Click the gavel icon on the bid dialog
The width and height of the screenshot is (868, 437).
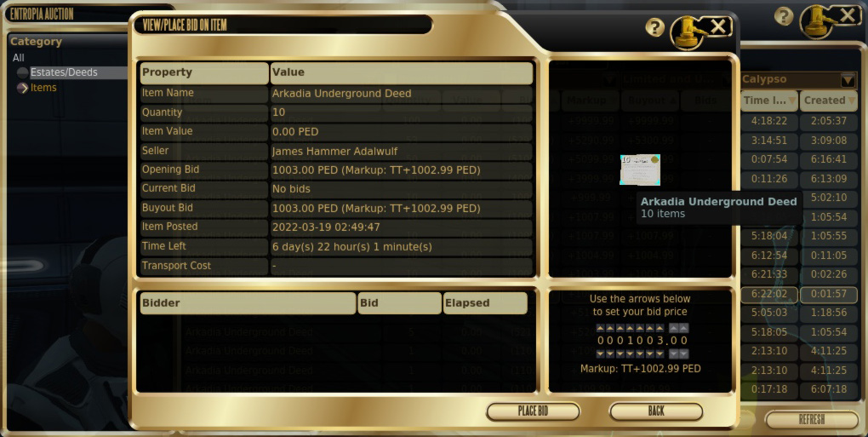point(686,32)
